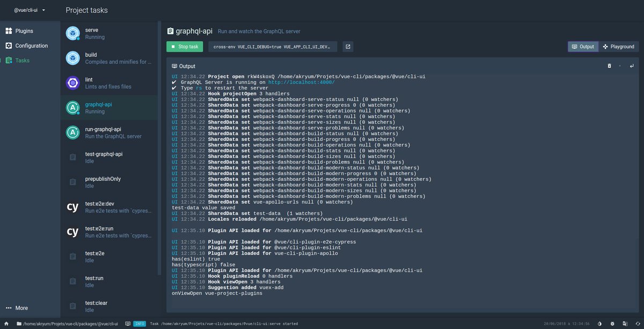The height and width of the screenshot is (329, 644).
Task: Select the prepublishOnly task icon
Action: 72,182
